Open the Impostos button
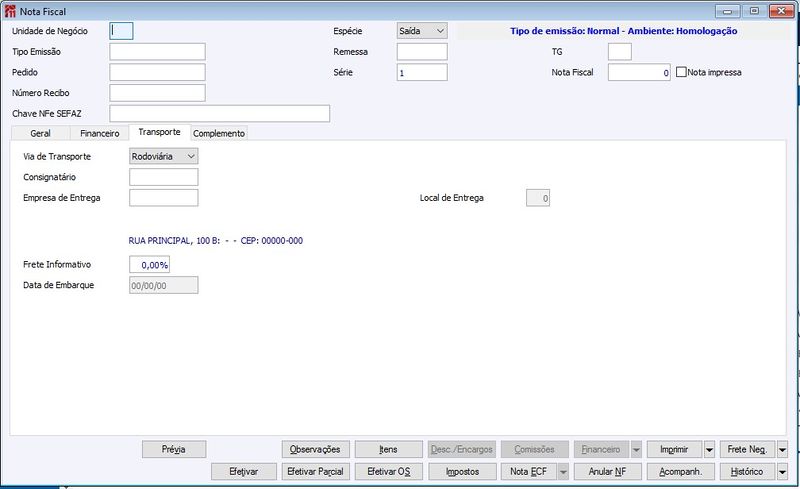 (x=462, y=472)
